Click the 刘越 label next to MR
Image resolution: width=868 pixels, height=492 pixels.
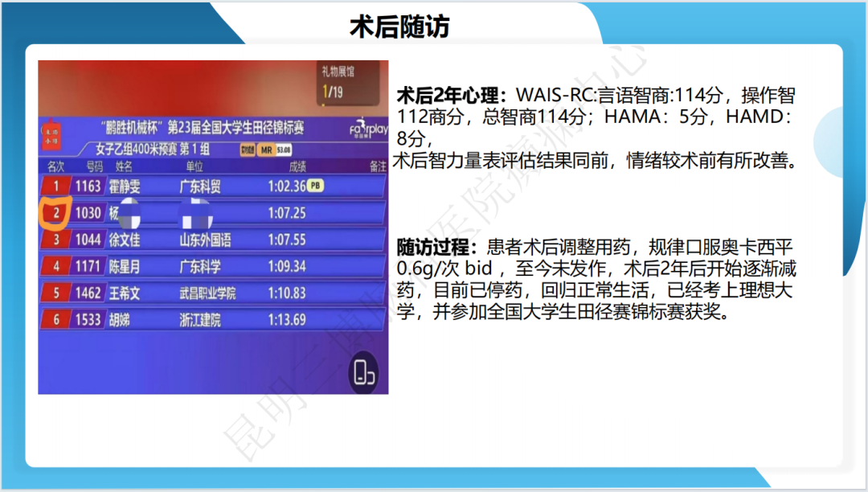tap(248, 150)
